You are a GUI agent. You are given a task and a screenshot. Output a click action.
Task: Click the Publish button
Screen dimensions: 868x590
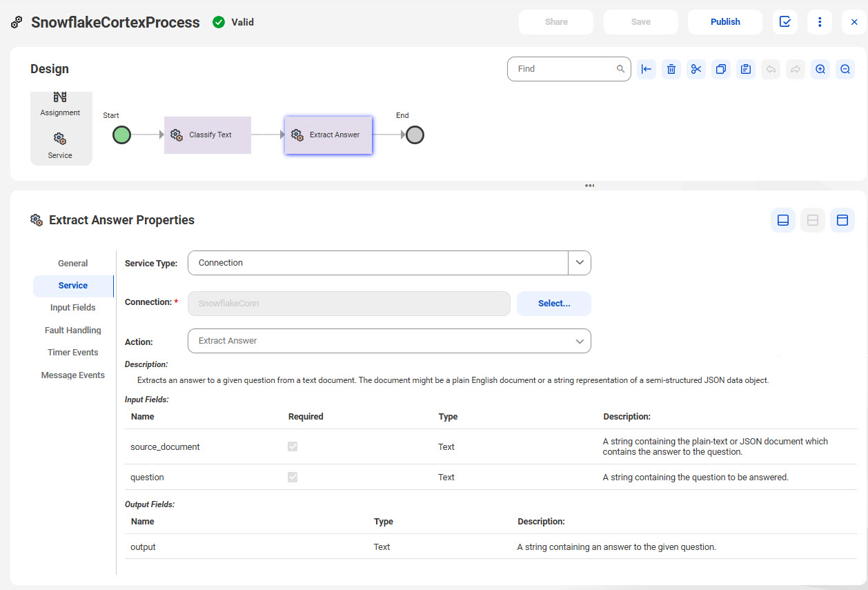(725, 22)
